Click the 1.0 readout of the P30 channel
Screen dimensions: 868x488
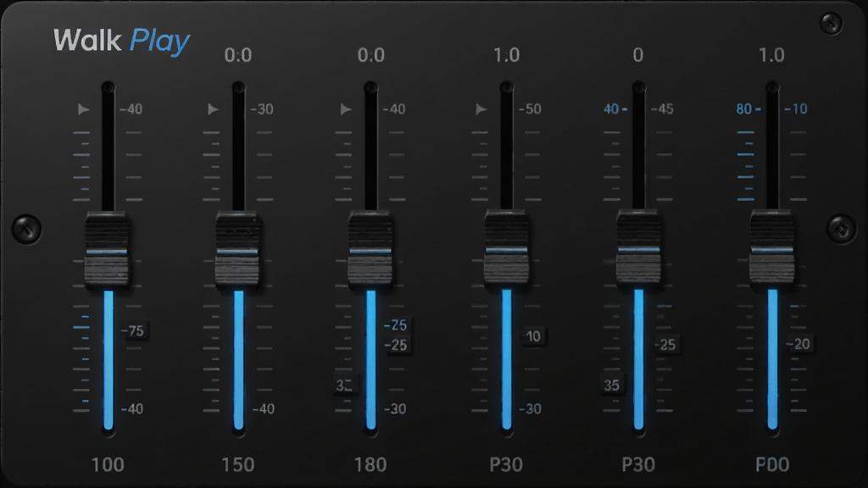[x=507, y=55]
